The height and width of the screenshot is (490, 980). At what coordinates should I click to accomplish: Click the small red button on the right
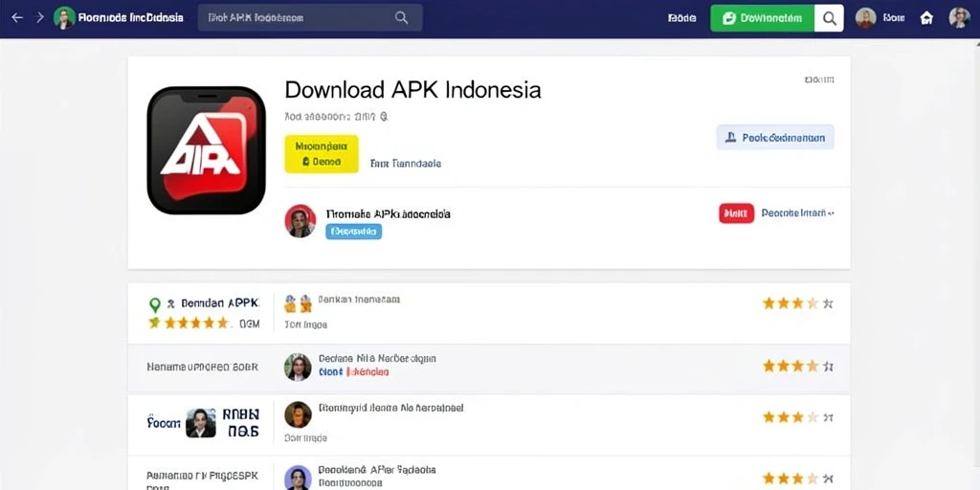[x=736, y=213]
